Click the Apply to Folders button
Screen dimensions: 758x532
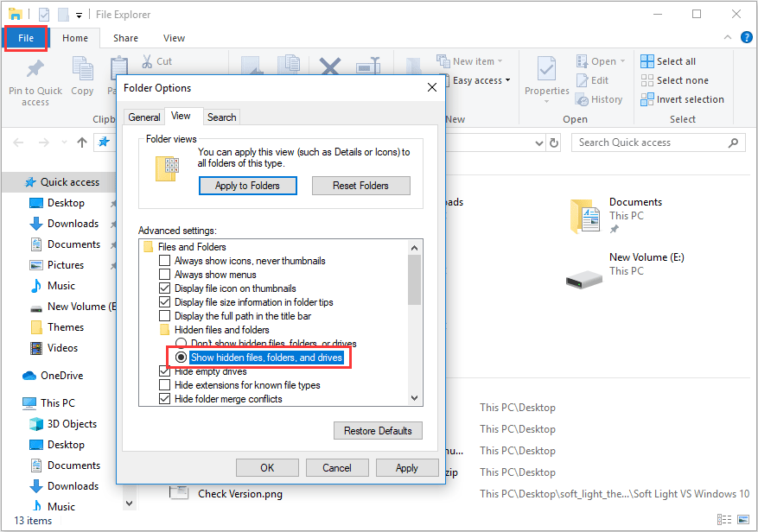point(248,185)
